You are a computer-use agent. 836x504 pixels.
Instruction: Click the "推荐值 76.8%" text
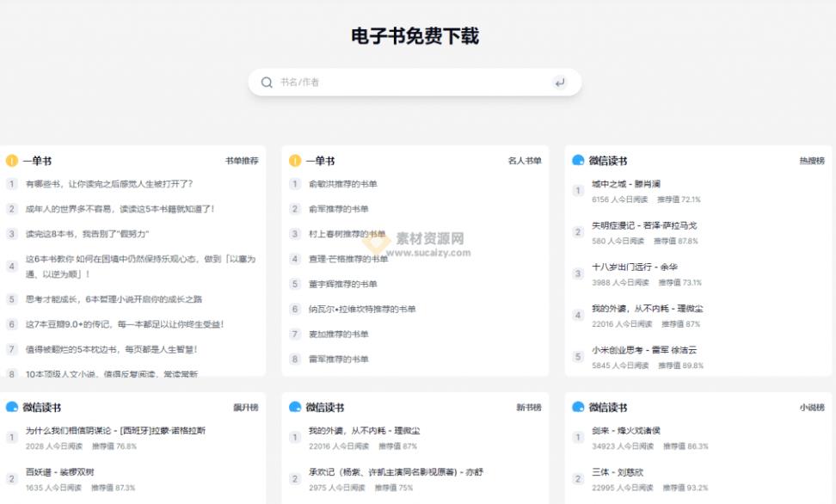coord(114,446)
